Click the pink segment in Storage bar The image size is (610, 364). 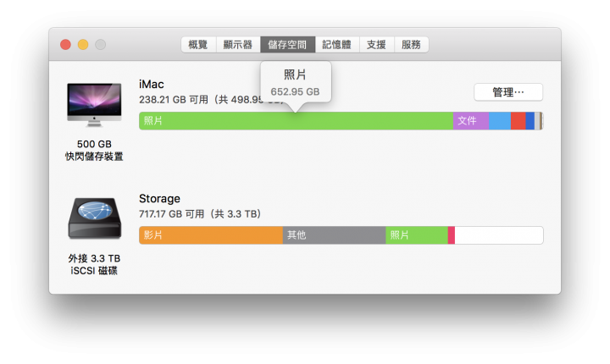click(452, 235)
